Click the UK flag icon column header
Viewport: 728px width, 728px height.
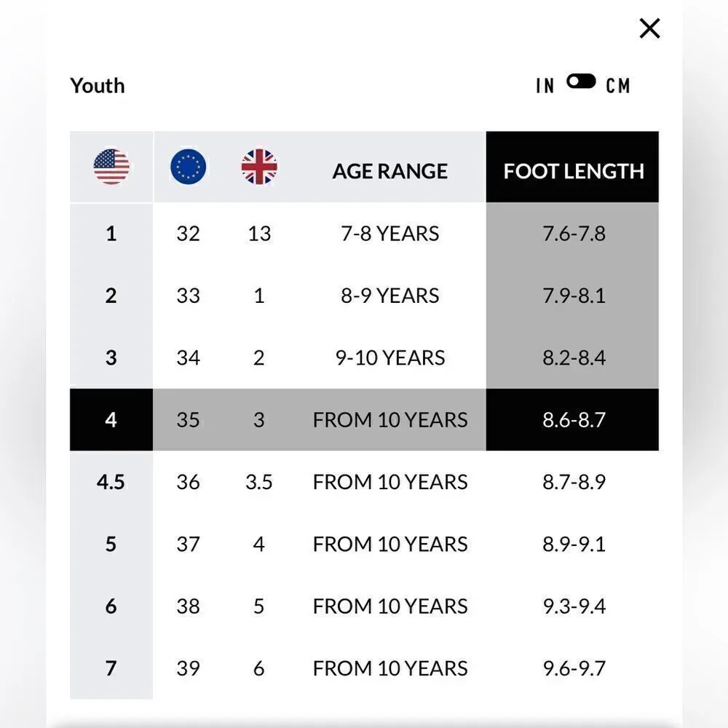pos(259,167)
